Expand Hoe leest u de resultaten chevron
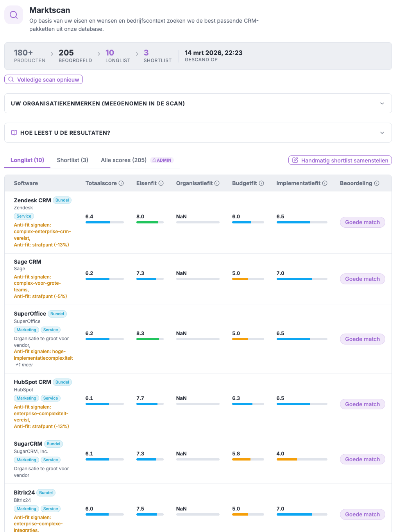 click(x=382, y=133)
